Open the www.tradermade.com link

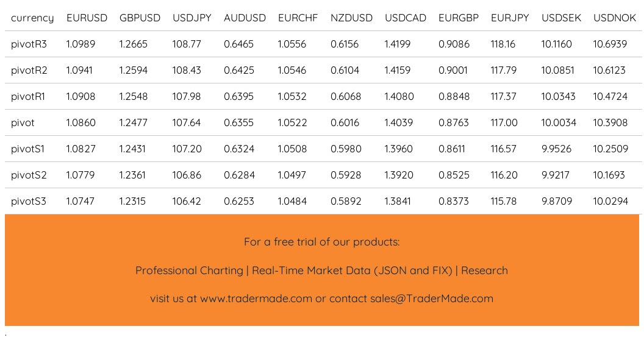(256, 299)
